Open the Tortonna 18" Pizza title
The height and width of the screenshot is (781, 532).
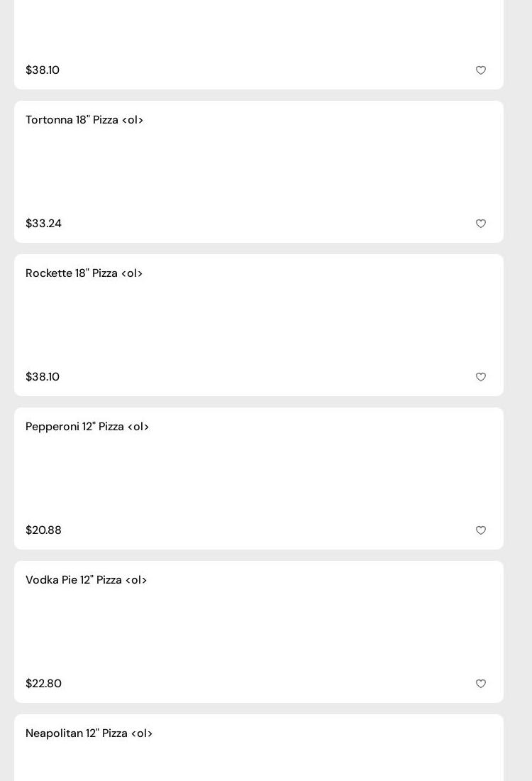coord(84,120)
